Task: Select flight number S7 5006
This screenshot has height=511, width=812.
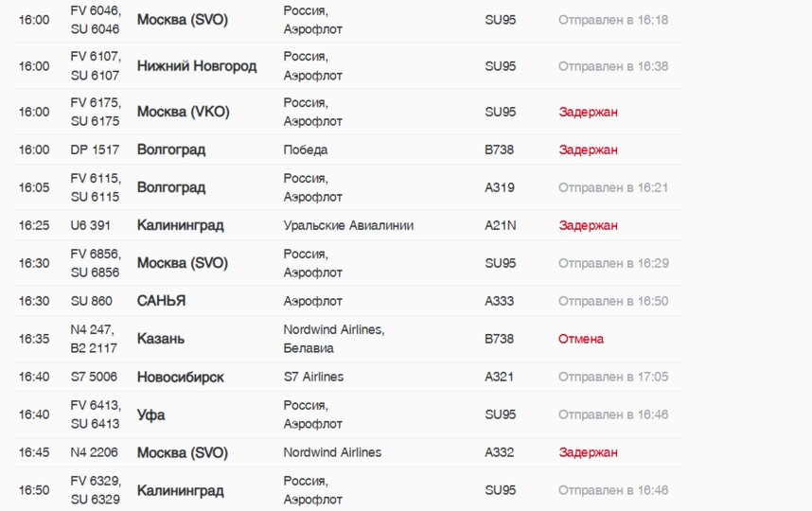Action: (94, 377)
